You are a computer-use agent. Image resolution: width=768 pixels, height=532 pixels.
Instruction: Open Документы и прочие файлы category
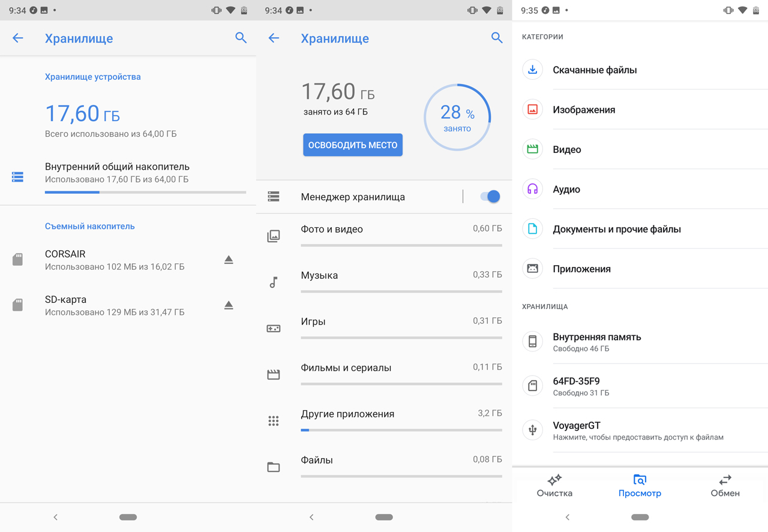[616, 229]
